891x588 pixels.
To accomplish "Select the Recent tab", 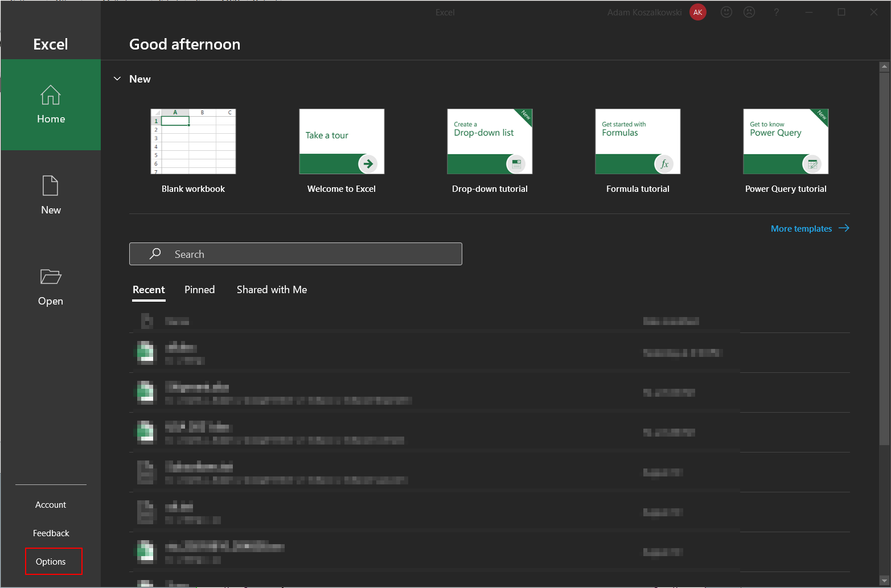I will [x=149, y=290].
